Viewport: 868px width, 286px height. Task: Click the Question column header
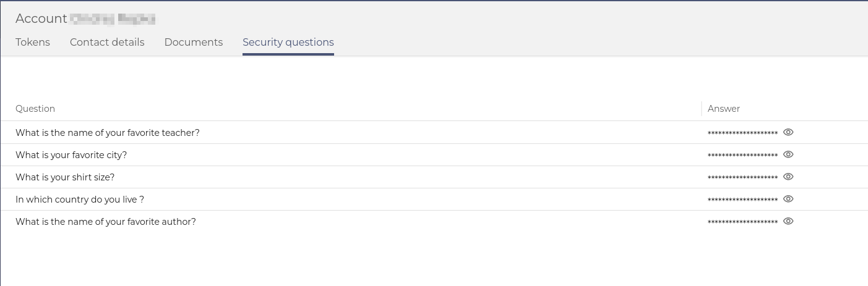[x=35, y=109]
